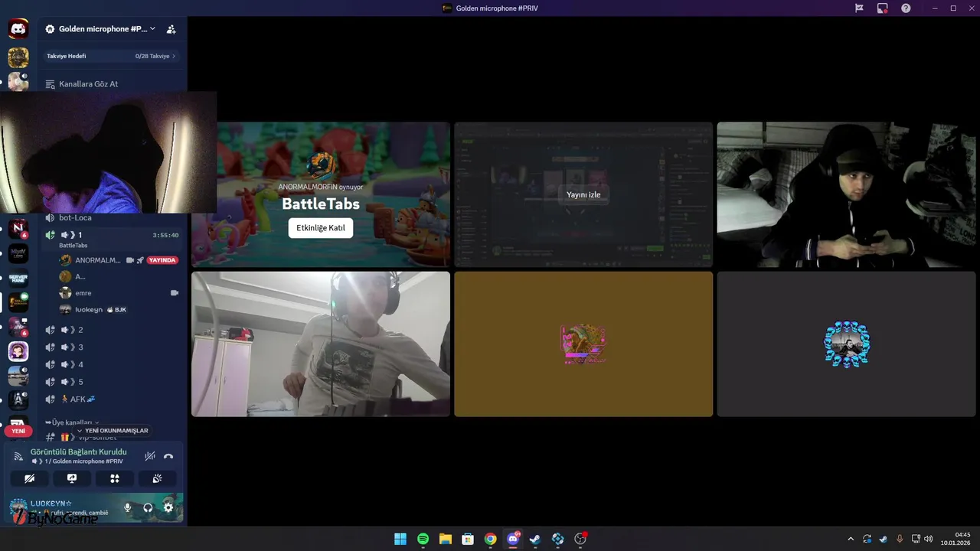980x551 pixels.
Task: Open Takviye Hedefi boost goal bar
Action: (x=111, y=56)
